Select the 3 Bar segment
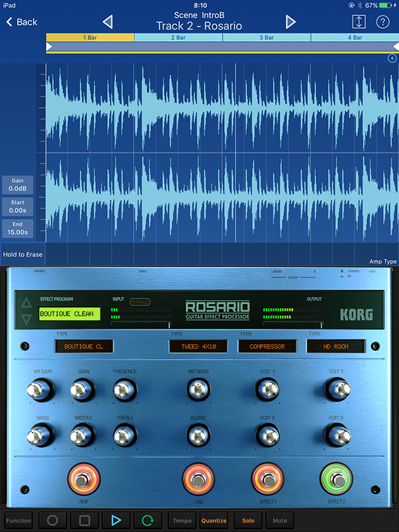Viewport: 399px width, 532px height. tap(267, 37)
